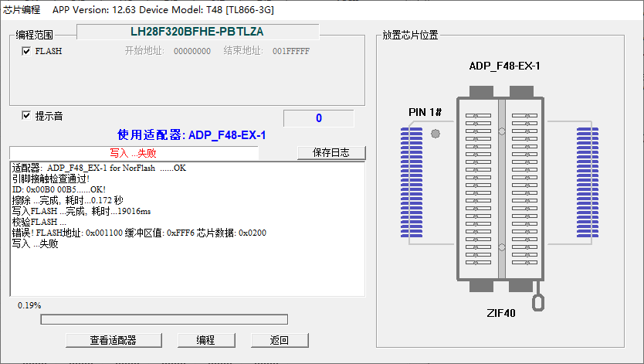Viewport: 644px width, 364px height.
Task: Click the ZIF socket lever handle
Action: tap(539, 302)
